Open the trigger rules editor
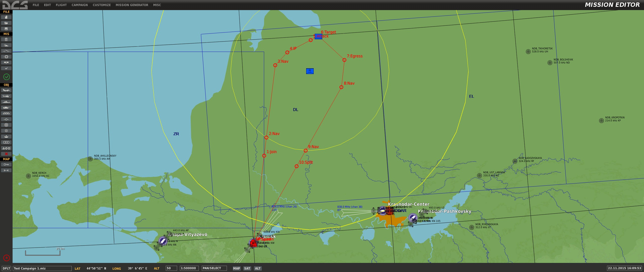 click(x=6, y=51)
